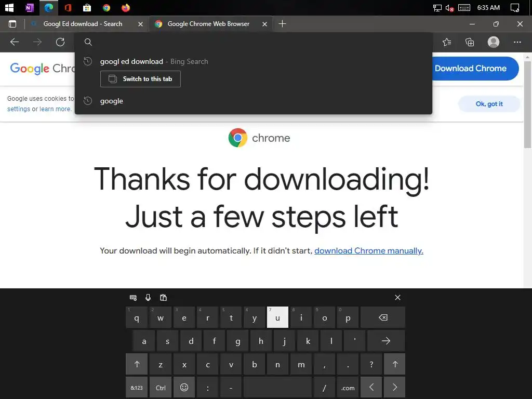Open the user profile avatar
Viewport: 532px width, 399px height.
[494, 42]
